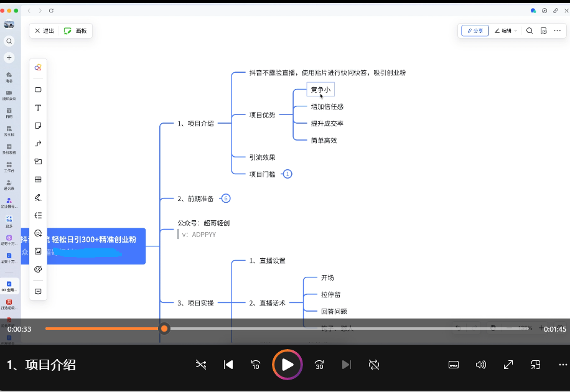Open the comments panel icon beside search
Screen dimensions: 570x392
(x=543, y=31)
